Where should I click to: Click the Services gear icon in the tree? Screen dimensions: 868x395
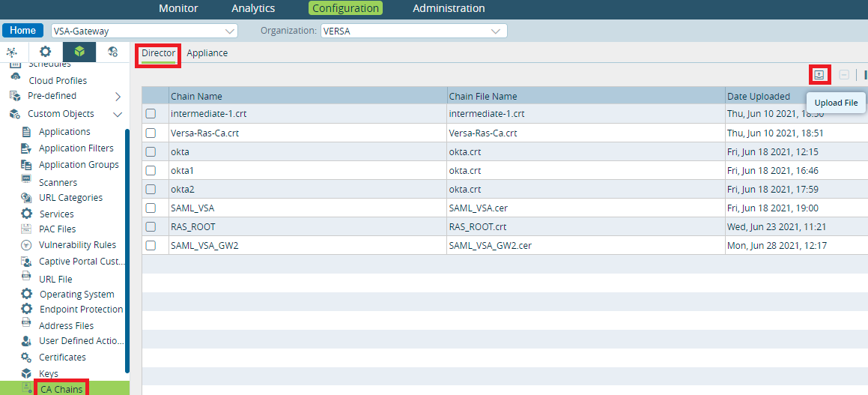[26, 214]
